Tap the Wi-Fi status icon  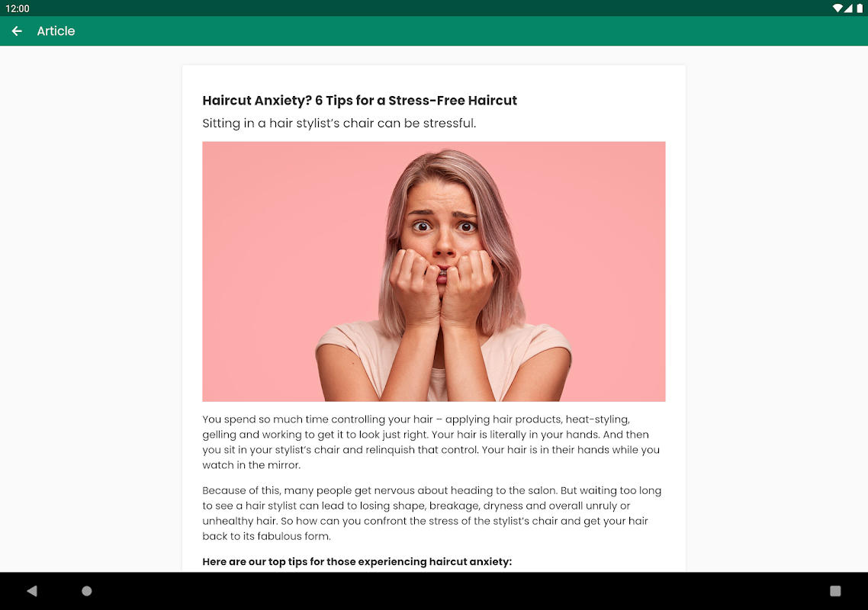point(837,8)
